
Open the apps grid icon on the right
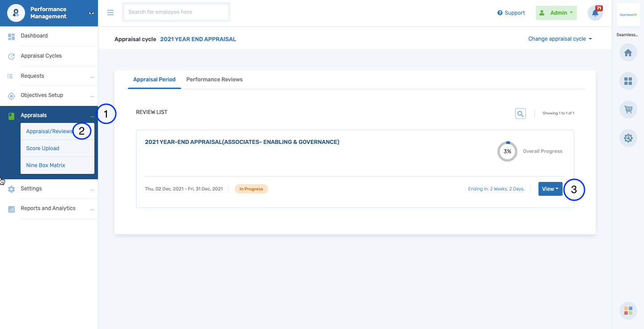click(628, 81)
